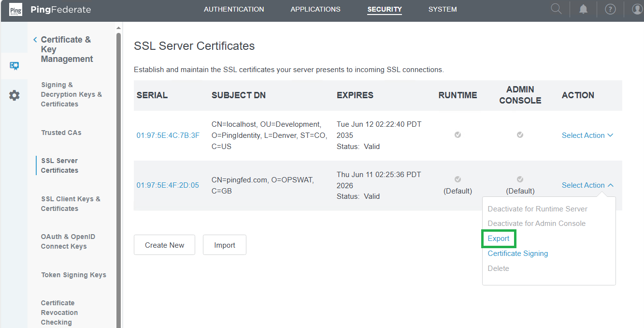Click subject DN text CN=pingfed.com, O=OPSWAT
644x328 pixels.
pyautogui.click(x=263, y=180)
